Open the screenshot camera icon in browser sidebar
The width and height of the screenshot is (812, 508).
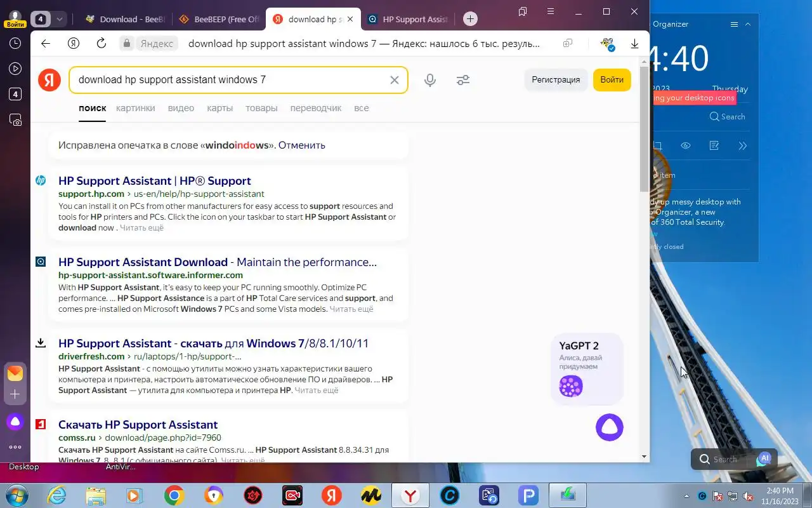15,119
